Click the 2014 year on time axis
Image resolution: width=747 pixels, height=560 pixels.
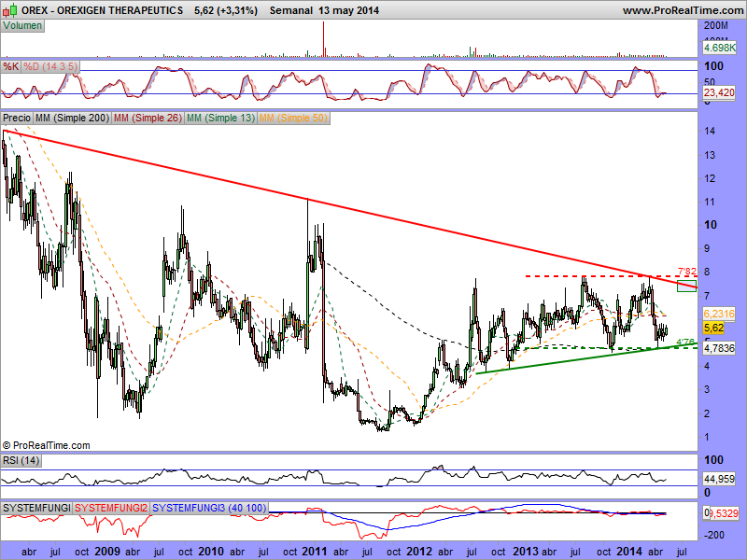[629, 552]
